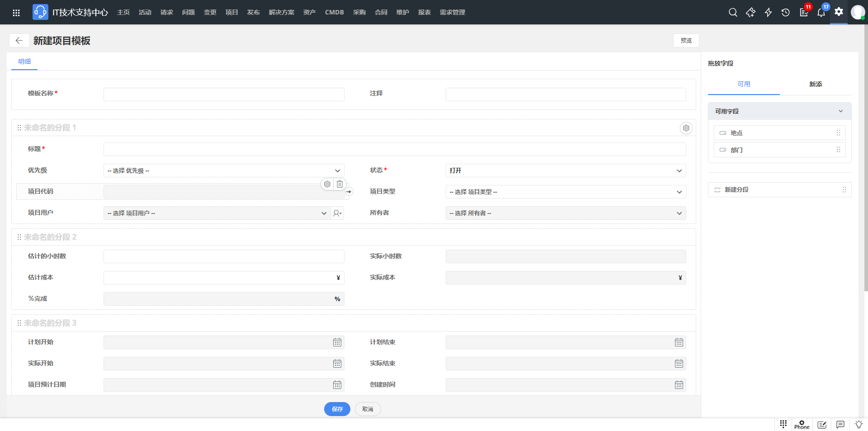The width and height of the screenshot is (868, 431).
Task: Open the 创建时间 calendar icon
Action: 679,385
